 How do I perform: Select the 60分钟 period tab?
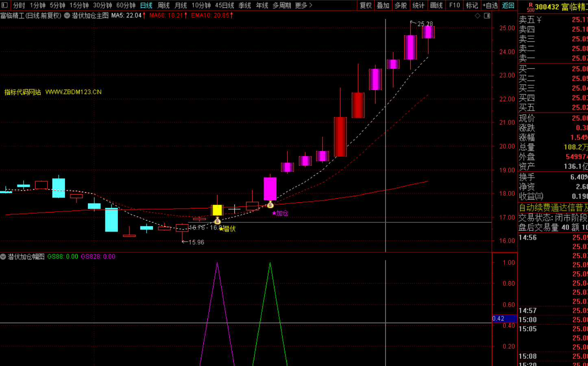pyautogui.click(x=126, y=5)
